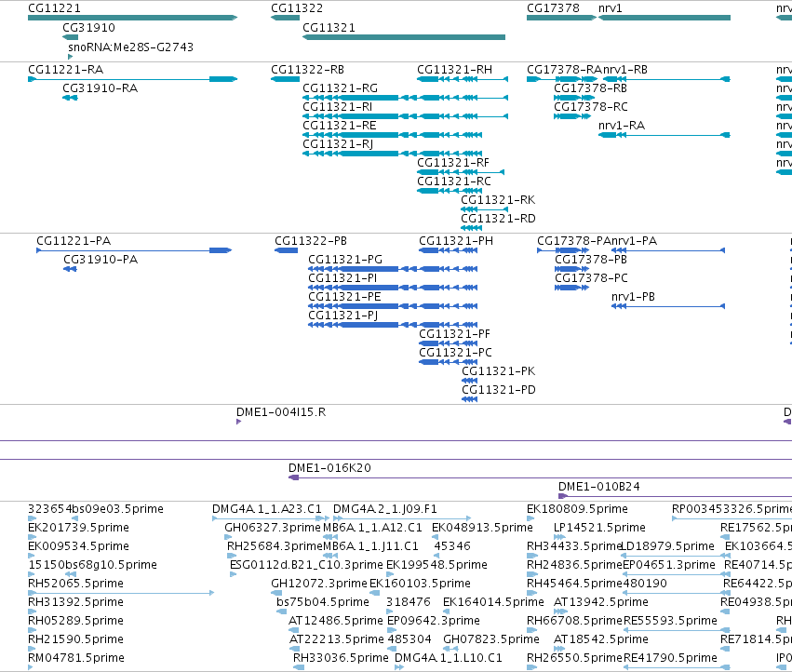792x672 pixels.
Task: Select the DME1-016K20 BAC clone
Action: 540,477
